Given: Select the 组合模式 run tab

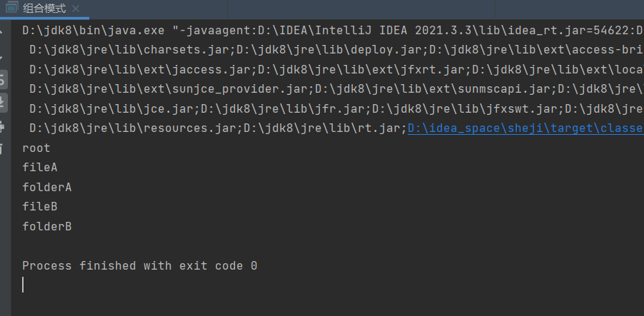Looking at the screenshot, I should [44, 9].
